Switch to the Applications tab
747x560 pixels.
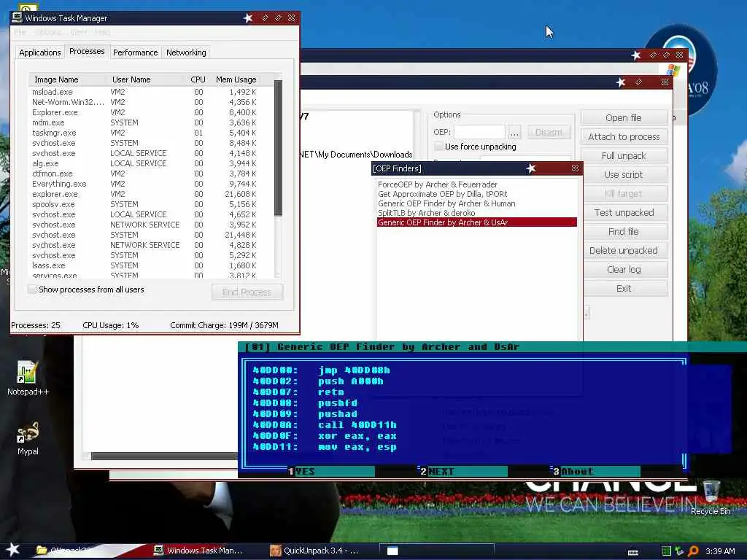tap(39, 52)
